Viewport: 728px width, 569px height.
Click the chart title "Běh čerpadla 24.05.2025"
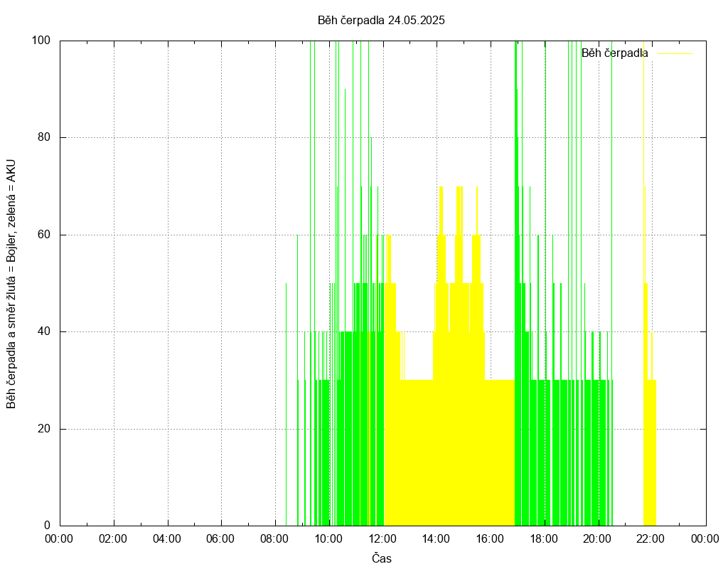381,21
